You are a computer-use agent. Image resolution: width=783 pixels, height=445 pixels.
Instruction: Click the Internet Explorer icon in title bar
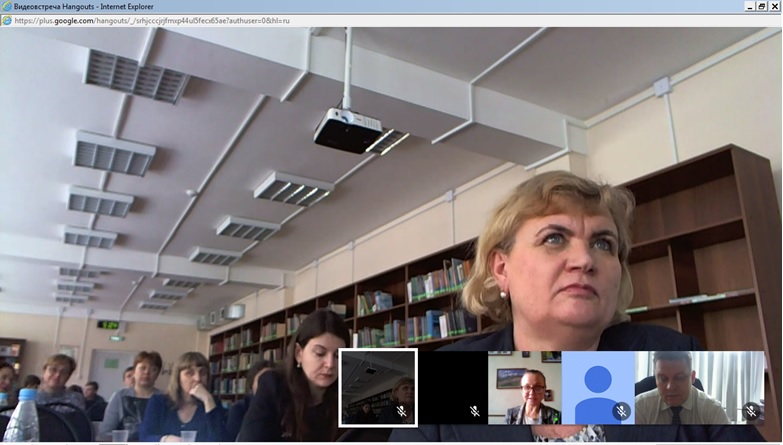[6, 6]
